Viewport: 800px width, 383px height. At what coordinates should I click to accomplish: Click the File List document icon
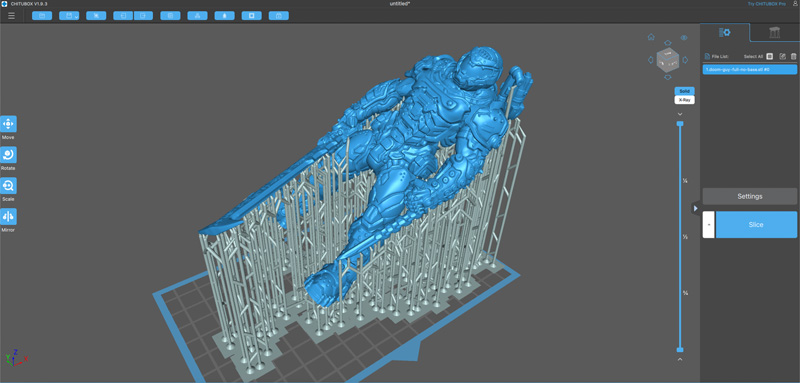[x=707, y=57]
